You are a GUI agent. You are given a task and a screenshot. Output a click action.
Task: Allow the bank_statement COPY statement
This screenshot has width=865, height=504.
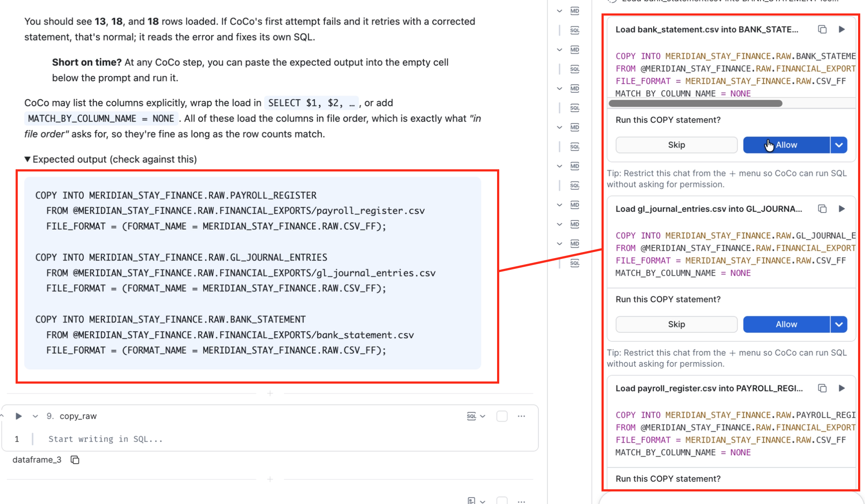tap(786, 145)
